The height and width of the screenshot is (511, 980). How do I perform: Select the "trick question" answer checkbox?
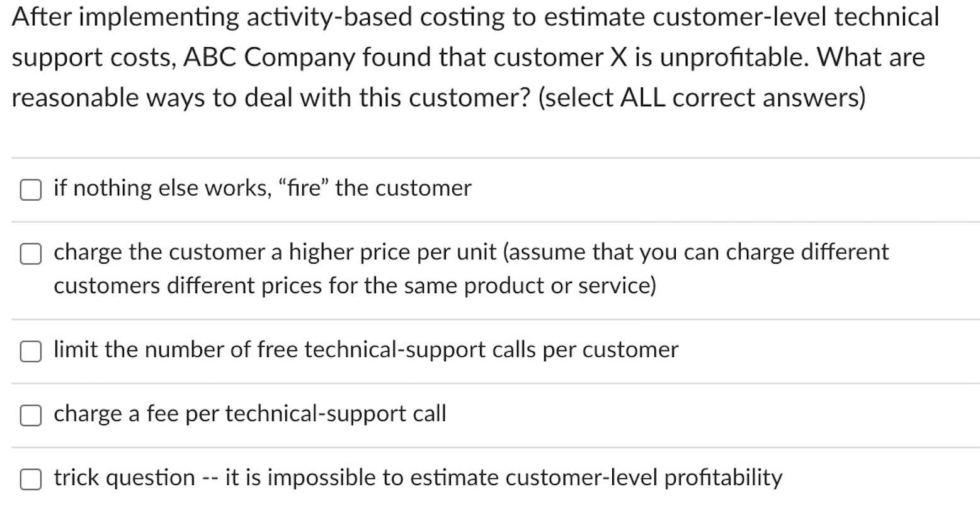(x=30, y=478)
